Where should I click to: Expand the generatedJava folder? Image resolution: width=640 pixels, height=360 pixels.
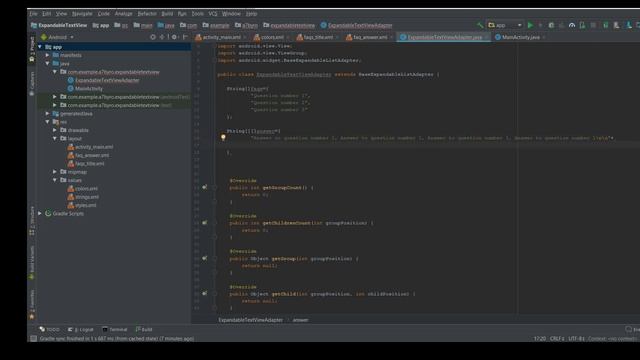point(47,113)
